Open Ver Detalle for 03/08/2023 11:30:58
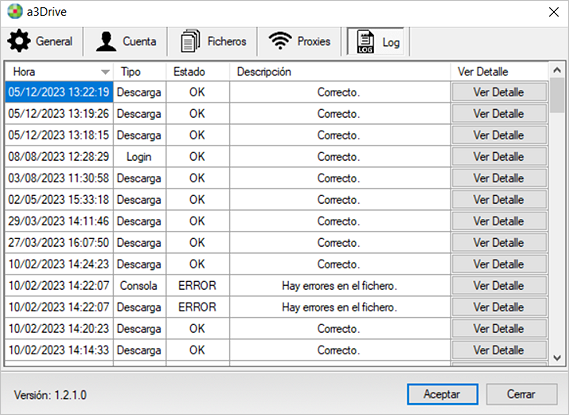The height and width of the screenshot is (415, 569). coord(499,178)
